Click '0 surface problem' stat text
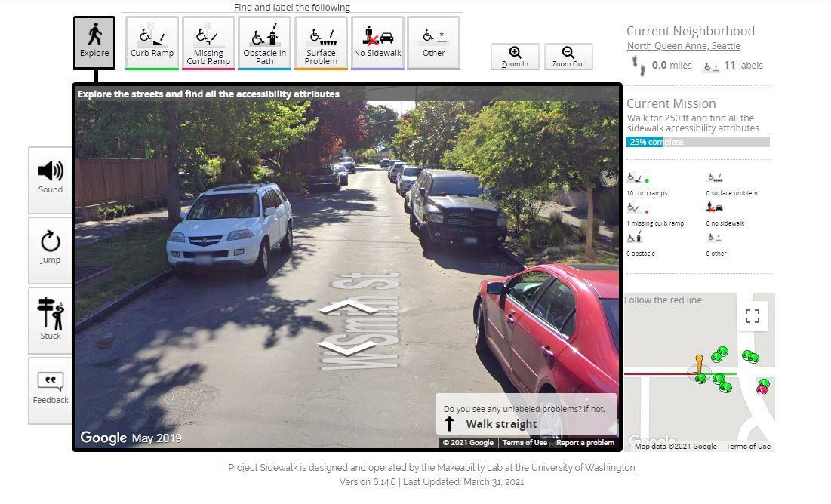 click(731, 193)
